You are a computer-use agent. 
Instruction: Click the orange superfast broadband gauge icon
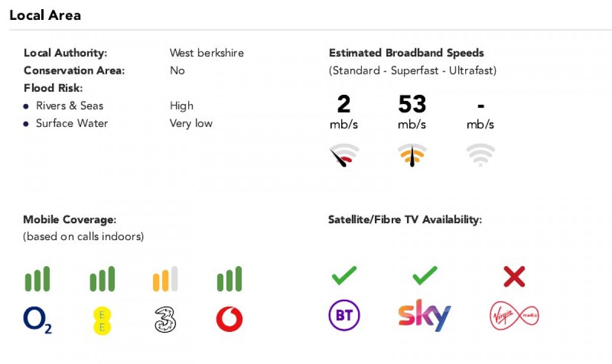(x=412, y=155)
